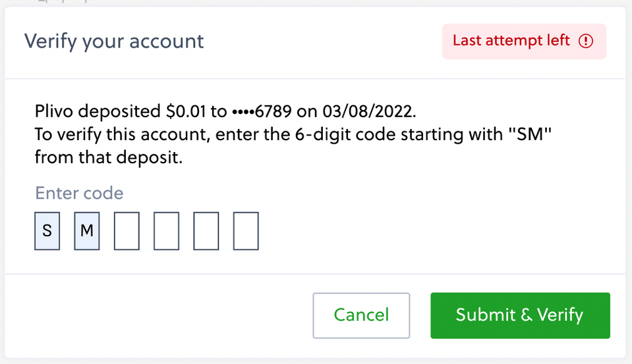Click the "Verify your account" heading
This screenshot has width=632, height=364.
[x=114, y=41]
